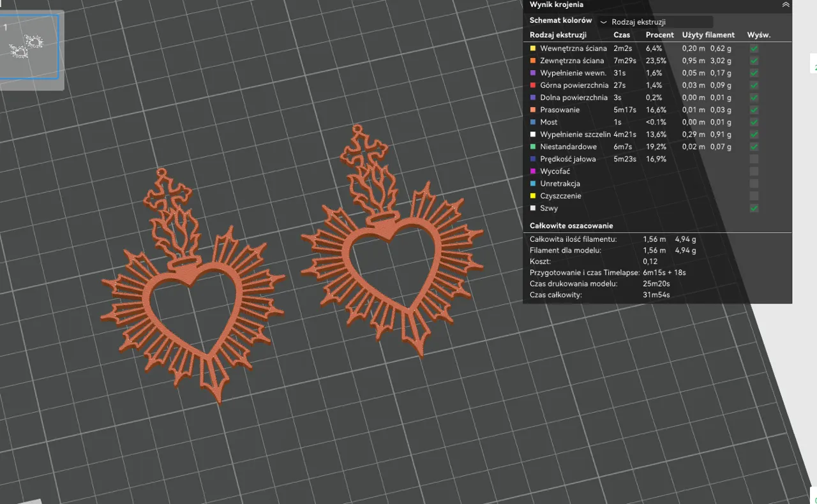
Task: Click the cyan Unretrakcja swatch
Action: tap(533, 183)
